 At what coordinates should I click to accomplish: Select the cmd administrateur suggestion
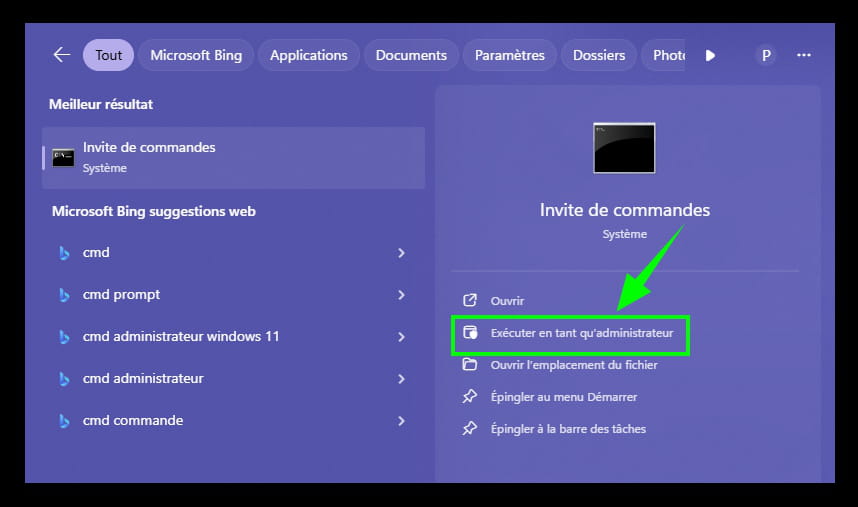(x=234, y=378)
